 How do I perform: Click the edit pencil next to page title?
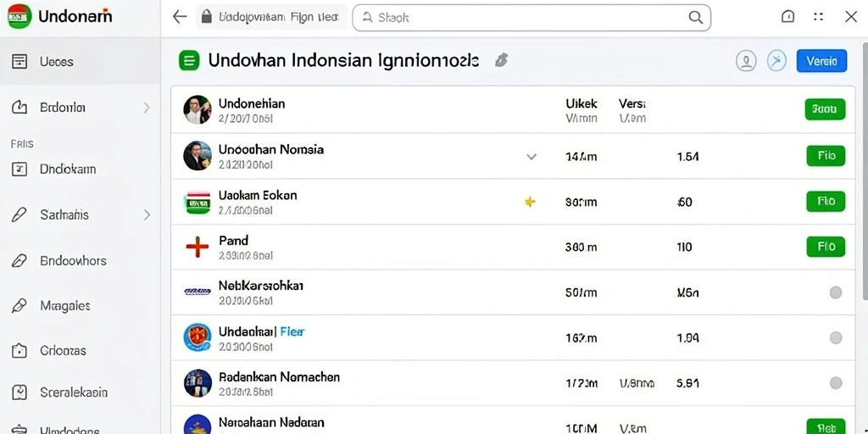501,60
